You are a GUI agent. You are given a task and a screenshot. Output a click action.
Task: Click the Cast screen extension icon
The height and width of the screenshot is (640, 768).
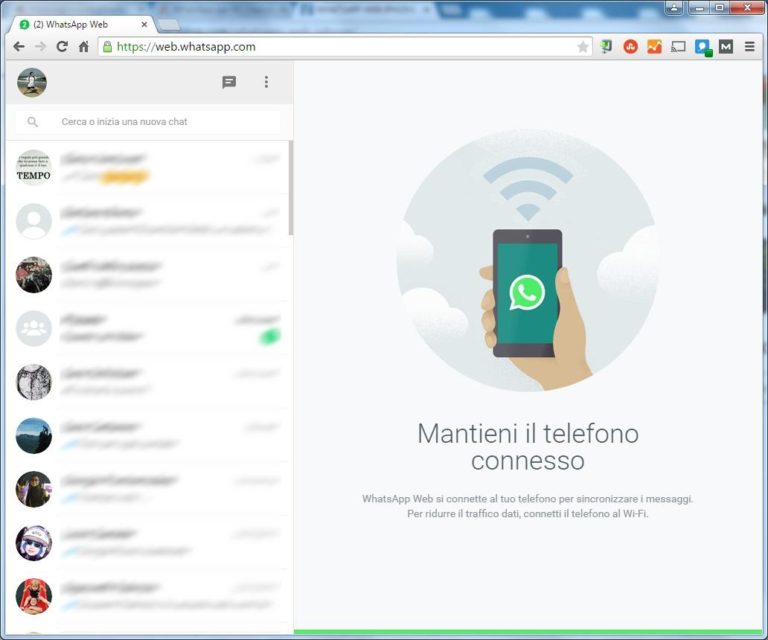point(678,47)
